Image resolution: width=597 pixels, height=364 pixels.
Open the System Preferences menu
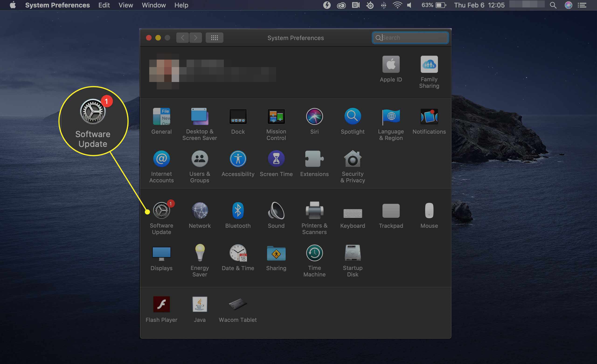pos(57,5)
